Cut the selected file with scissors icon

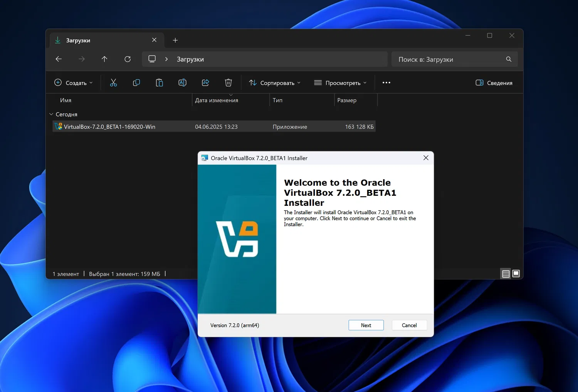pos(113,82)
